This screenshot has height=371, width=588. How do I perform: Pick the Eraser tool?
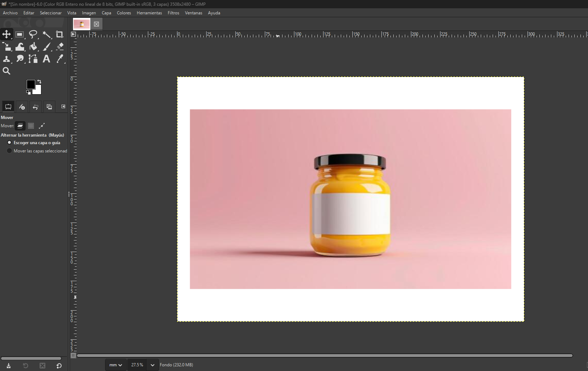coord(60,47)
